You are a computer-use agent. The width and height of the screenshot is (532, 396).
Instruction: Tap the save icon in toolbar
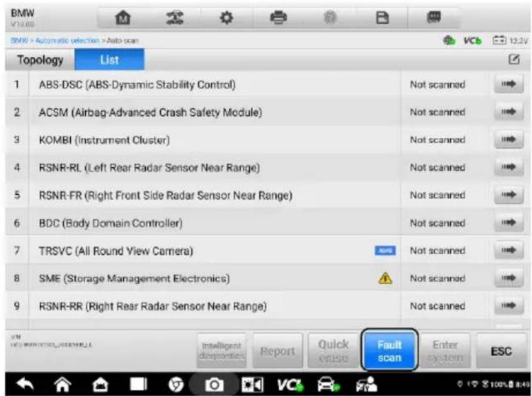(383, 17)
